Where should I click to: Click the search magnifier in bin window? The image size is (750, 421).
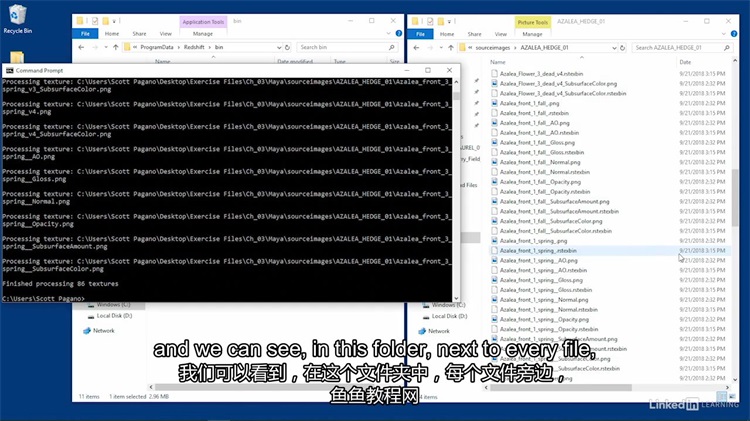[x=391, y=47]
